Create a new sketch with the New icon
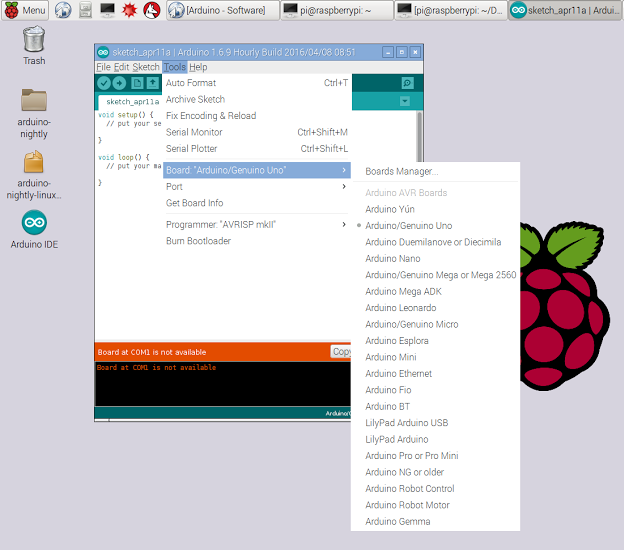 137,83
